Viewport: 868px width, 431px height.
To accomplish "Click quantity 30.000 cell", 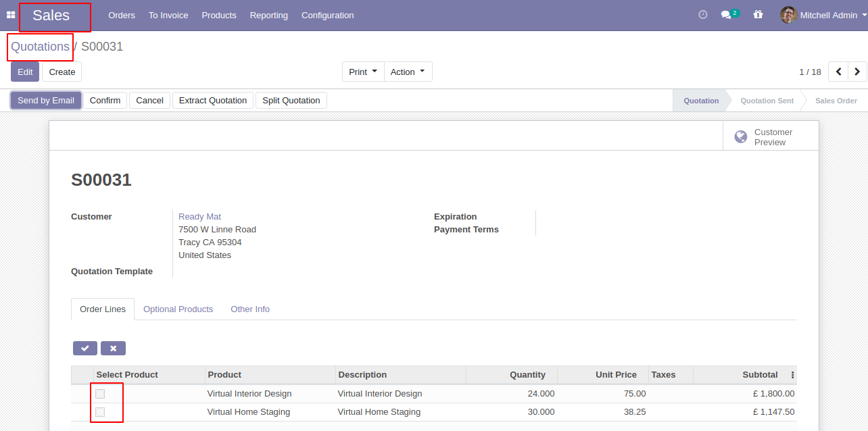I will coord(512,412).
